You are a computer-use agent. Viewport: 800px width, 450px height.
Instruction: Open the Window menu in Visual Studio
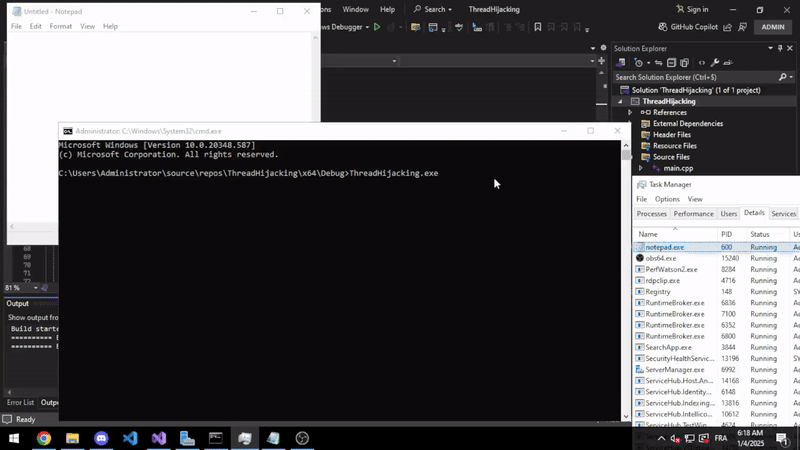click(355, 9)
